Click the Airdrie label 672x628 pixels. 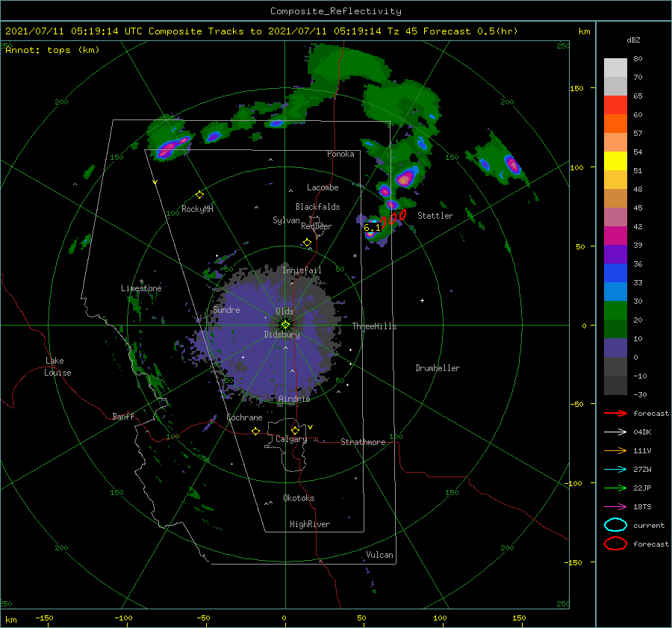coord(294,399)
